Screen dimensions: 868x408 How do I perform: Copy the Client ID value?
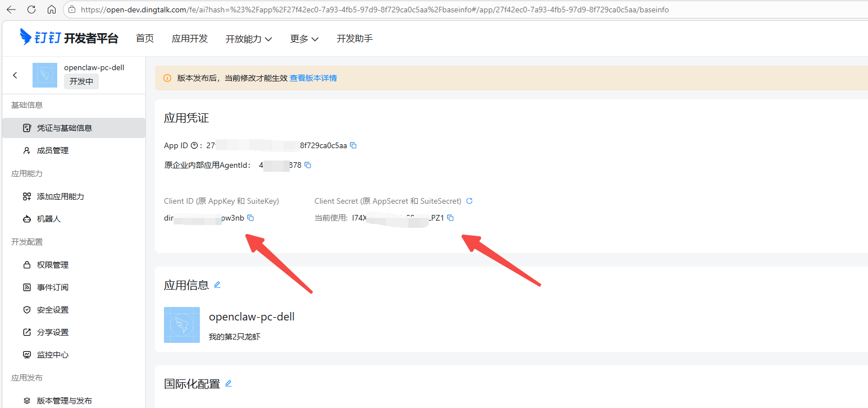(251, 218)
